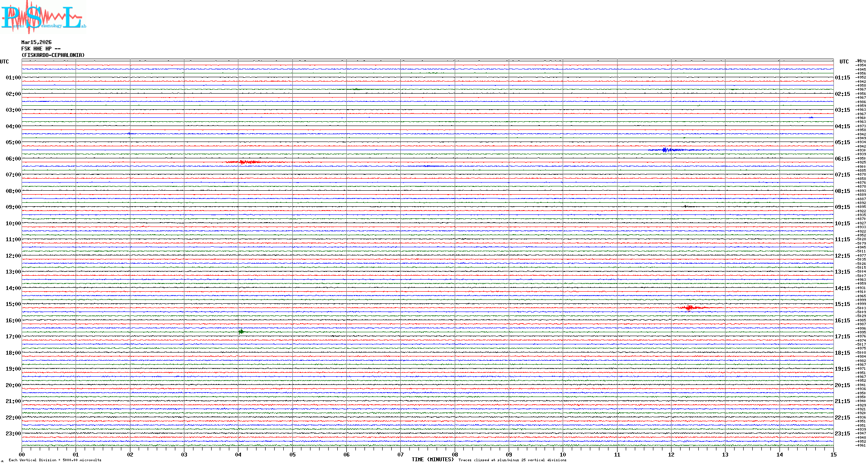Click the 01:15 label on right axis

(842, 78)
